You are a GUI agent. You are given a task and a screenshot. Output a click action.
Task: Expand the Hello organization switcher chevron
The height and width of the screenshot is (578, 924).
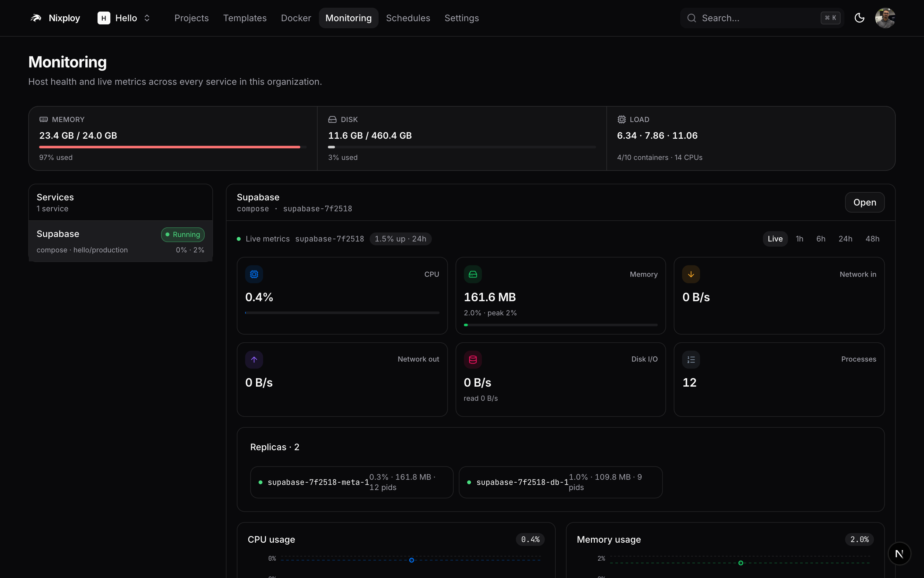147,18
